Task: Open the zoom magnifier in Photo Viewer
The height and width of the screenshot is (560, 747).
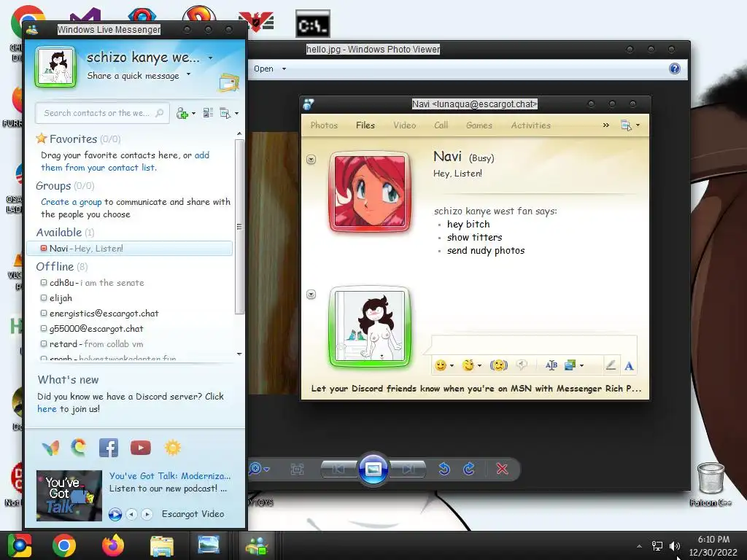Action: pyautogui.click(x=255, y=469)
